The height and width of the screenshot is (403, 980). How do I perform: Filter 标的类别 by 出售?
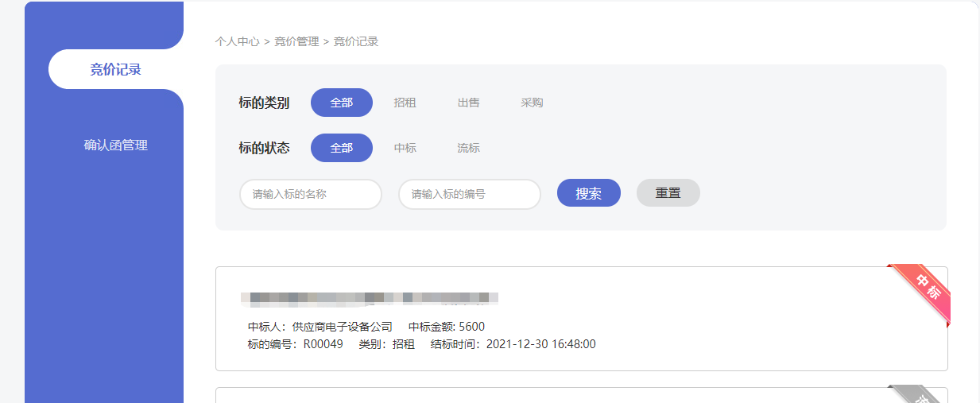pos(468,103)
